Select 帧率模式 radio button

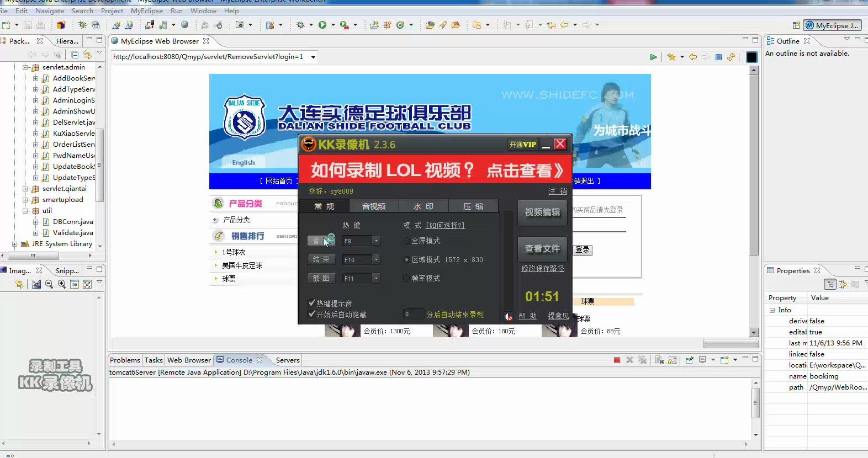tap(407, 278)
